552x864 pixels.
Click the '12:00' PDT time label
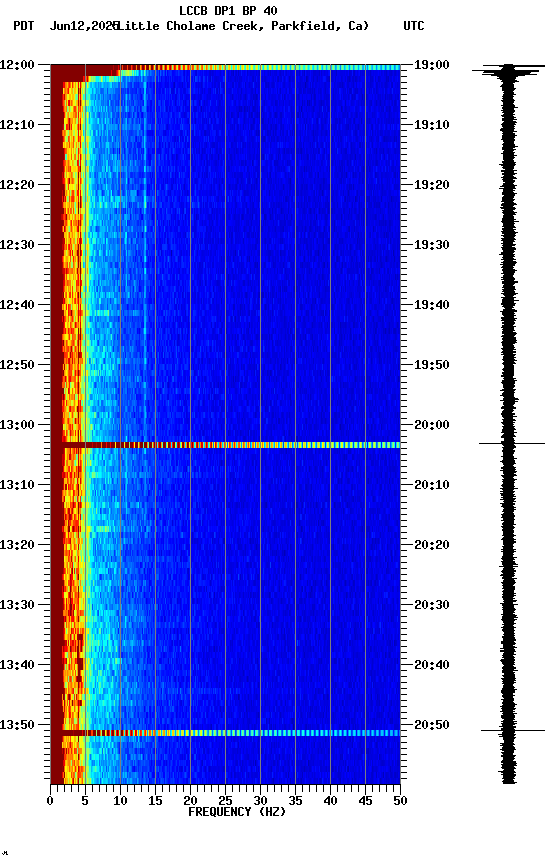click(x=17, y=65)
